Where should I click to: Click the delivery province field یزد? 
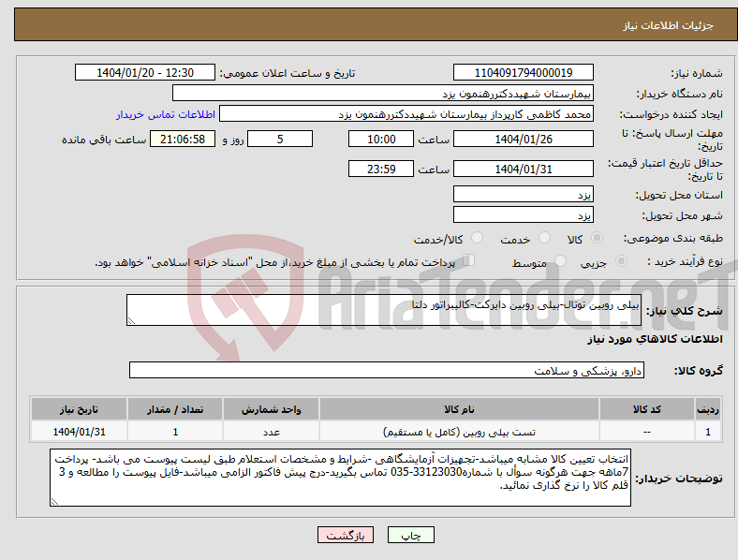[x=523, y=195]
